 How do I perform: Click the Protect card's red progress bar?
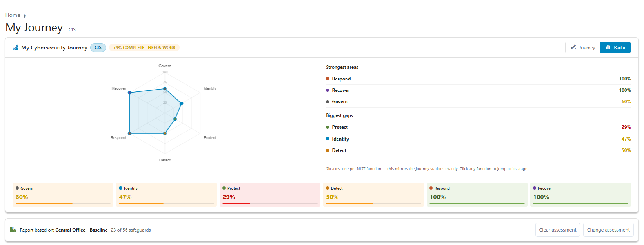pos(236,203)
